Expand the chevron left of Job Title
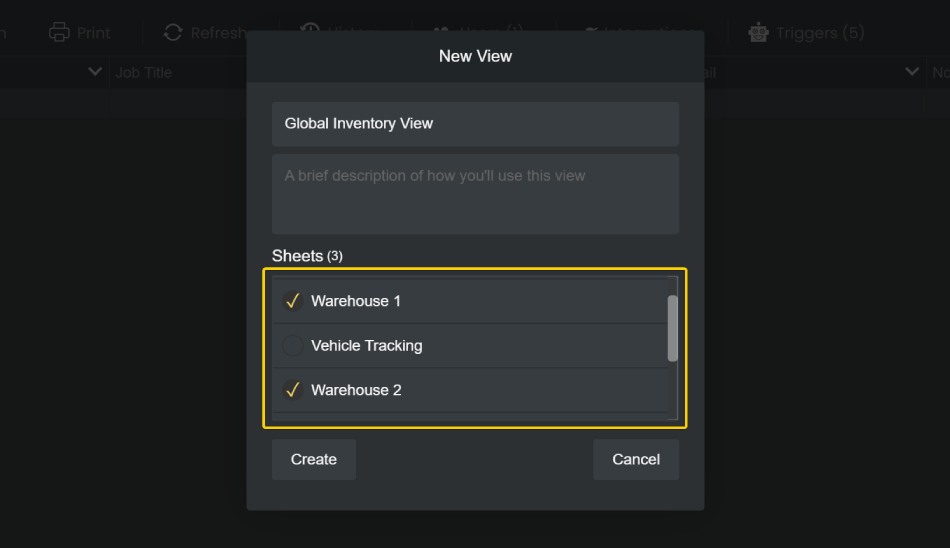The width and height of the screenshot is (950, 548). [95, 72]
